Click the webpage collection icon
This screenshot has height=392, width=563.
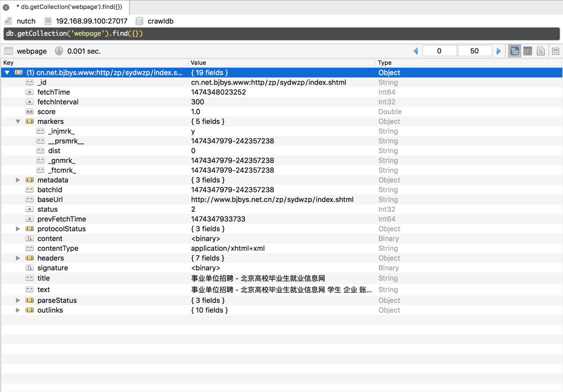click(8, 51)
